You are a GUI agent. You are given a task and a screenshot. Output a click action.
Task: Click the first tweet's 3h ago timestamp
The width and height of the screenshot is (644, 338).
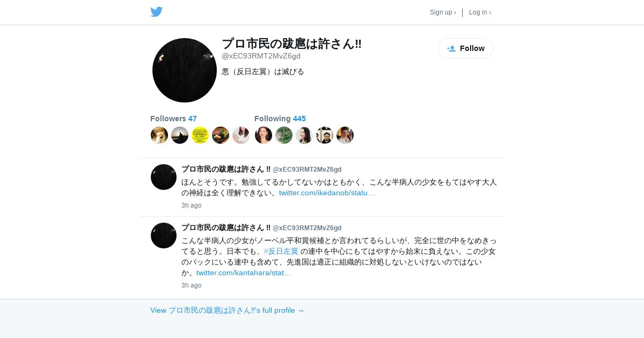coord(192,205)
